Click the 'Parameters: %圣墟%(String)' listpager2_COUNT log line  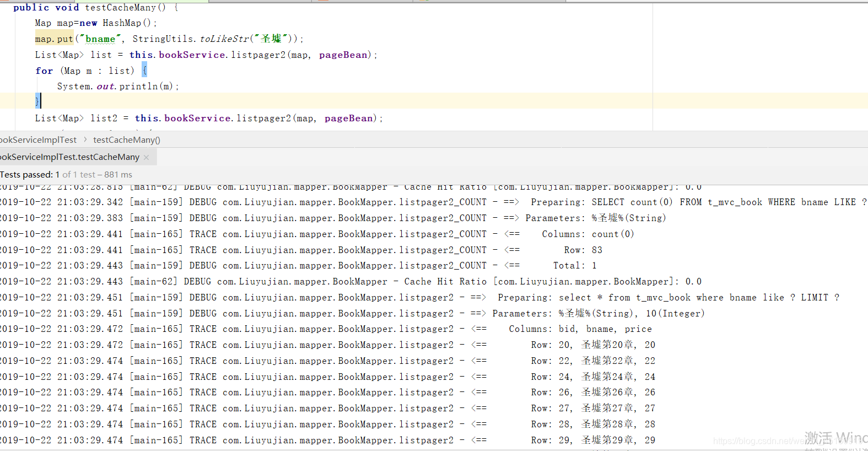(x=333, y=218)
